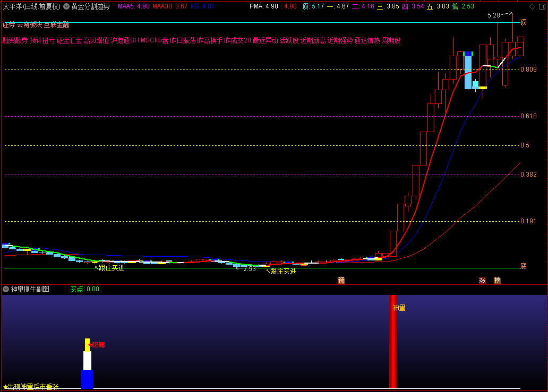Open the 沪港通SH concept tag
The width and height of the screenshot is (548, 392).
[125, 40]
